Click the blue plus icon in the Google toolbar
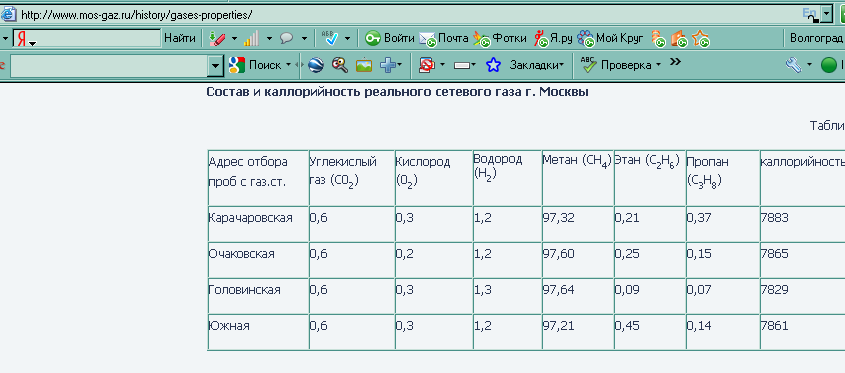The image size is (845, 373). [x=388, y=65]
